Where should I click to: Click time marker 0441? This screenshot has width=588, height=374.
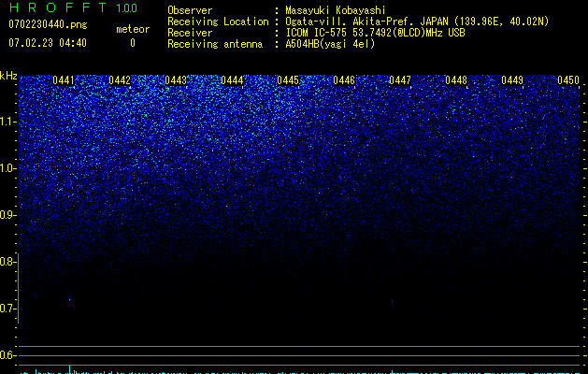pos(64,80)
